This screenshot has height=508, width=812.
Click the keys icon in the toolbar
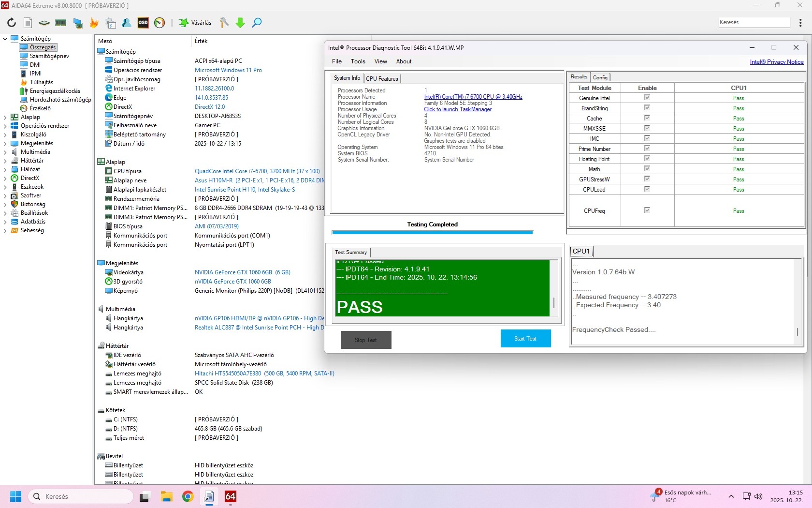(224, 23)
